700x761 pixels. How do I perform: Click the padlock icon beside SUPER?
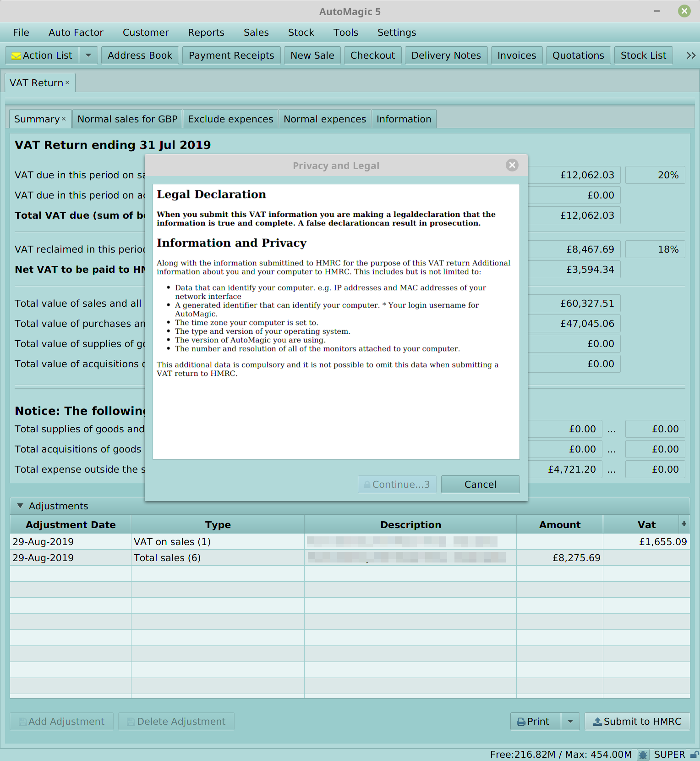(x=695, y=755)
